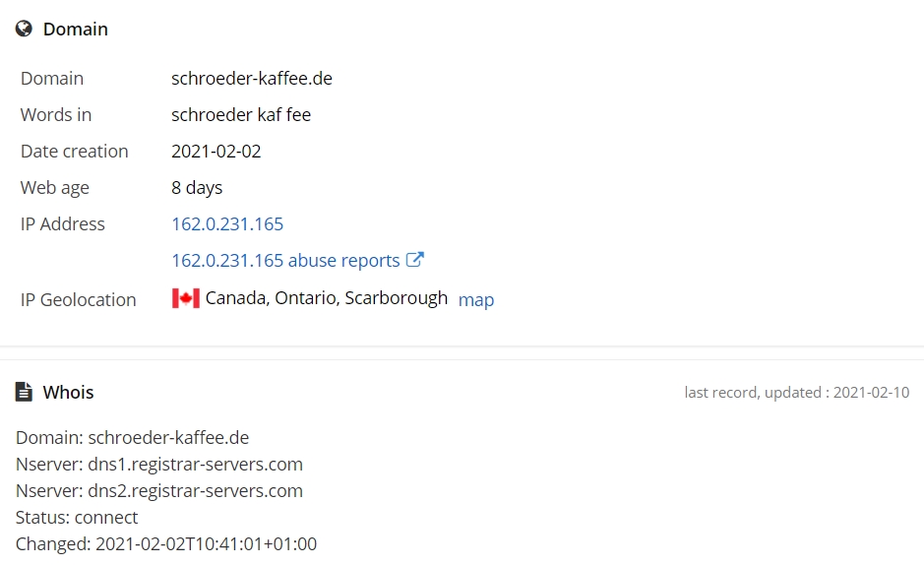Click the words in value schroeder kaf fee
This screenshot has height=565, width=924.
241,115
